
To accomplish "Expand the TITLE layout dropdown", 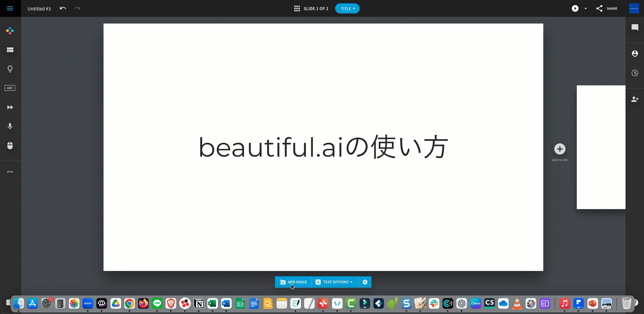I will click(x=347, y=9).
